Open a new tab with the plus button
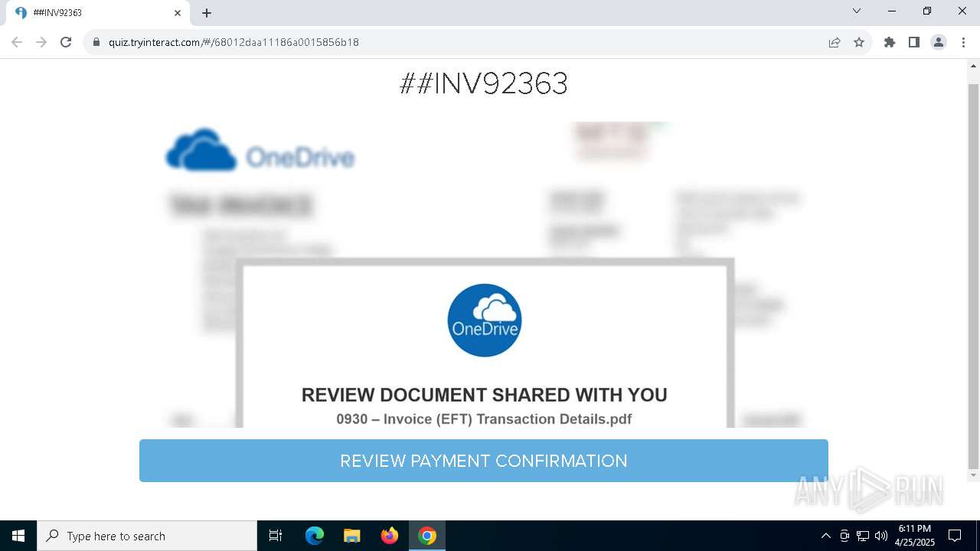The height and width of the screenshot is (551, 980). [x=207, y=13]
